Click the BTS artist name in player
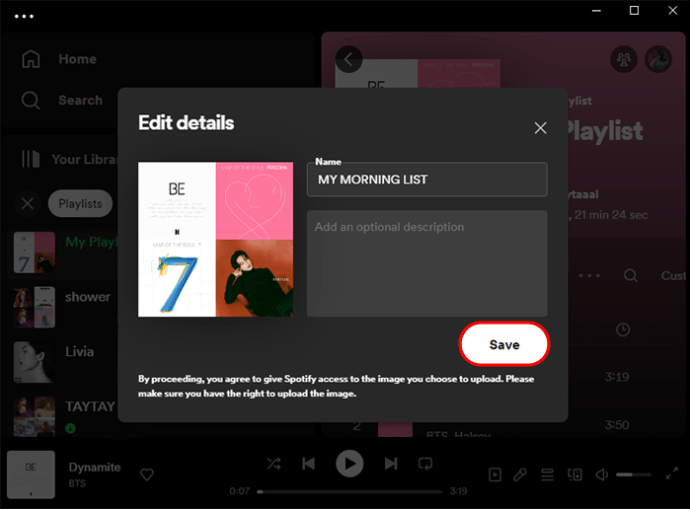Screen dimensions: 690x509 pyautogui.click(x=77, y=483)
